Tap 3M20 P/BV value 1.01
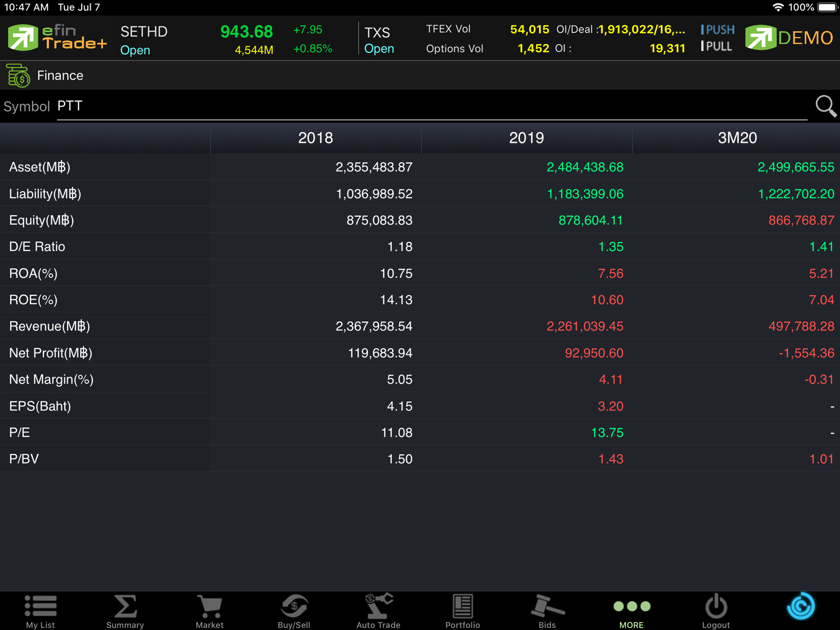 pos(822,459)
